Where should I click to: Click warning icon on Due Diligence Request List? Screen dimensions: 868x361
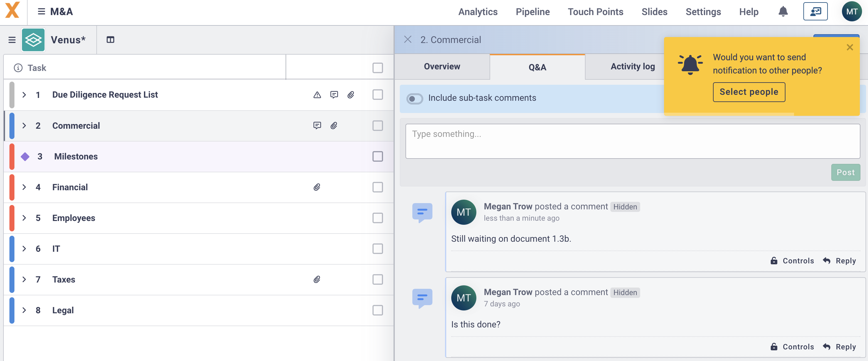[317, 95]
